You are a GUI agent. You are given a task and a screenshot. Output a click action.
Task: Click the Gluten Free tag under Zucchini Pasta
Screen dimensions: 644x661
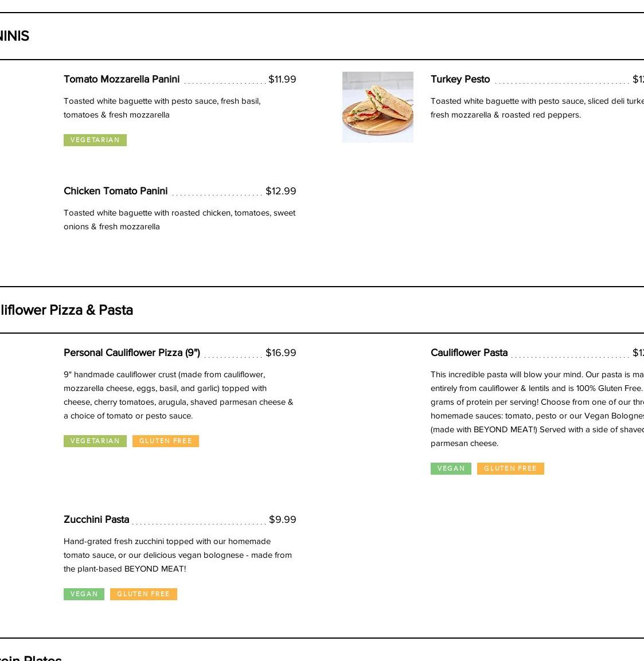(143, 594)
